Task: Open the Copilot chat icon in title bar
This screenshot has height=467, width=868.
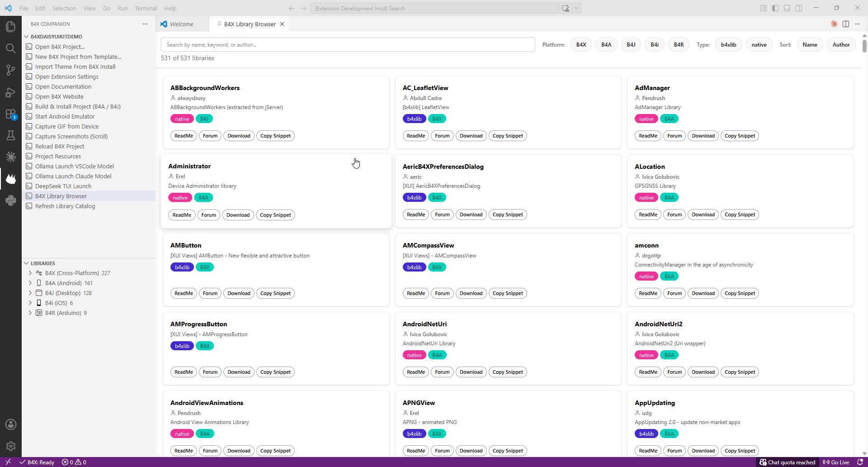Action: (565, 8)
